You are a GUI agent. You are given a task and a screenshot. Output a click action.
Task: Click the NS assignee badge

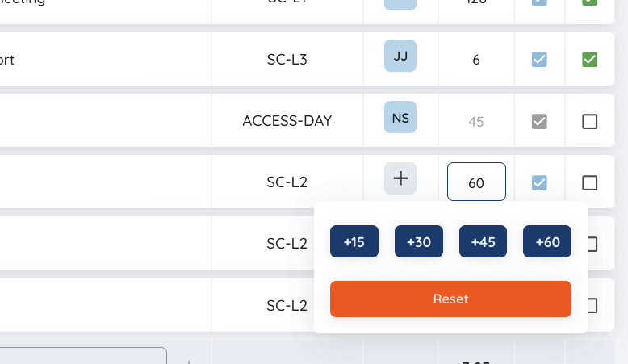[400, 117]
